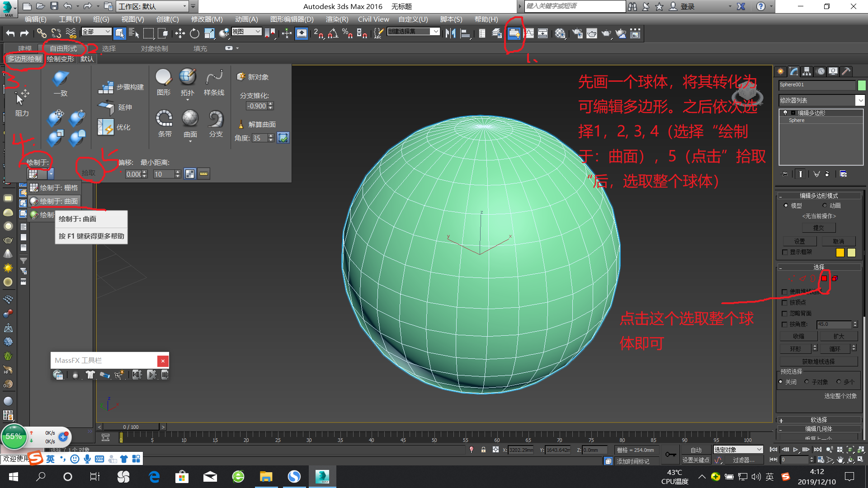Open Select by Name tool

pos(134,33)
